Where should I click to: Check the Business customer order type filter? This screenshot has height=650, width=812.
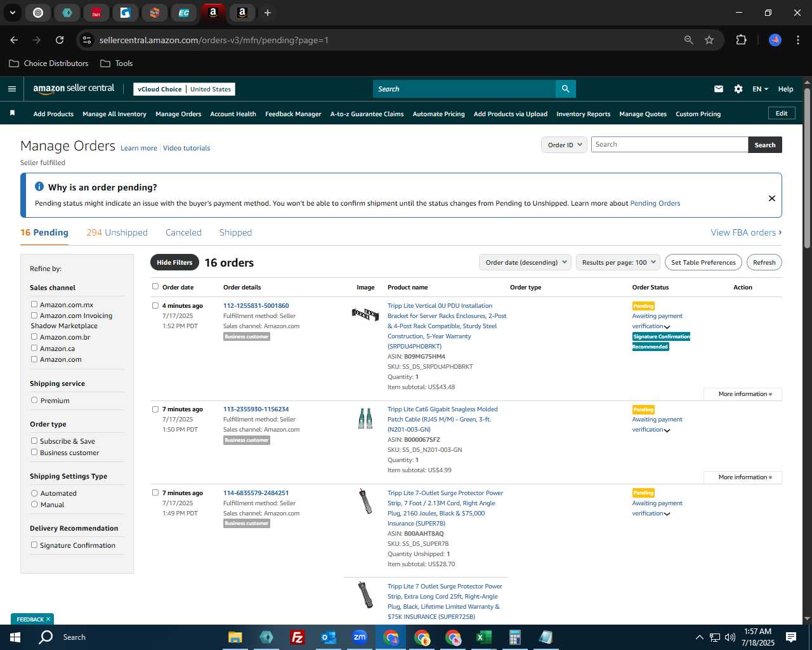tap(34, 452)
